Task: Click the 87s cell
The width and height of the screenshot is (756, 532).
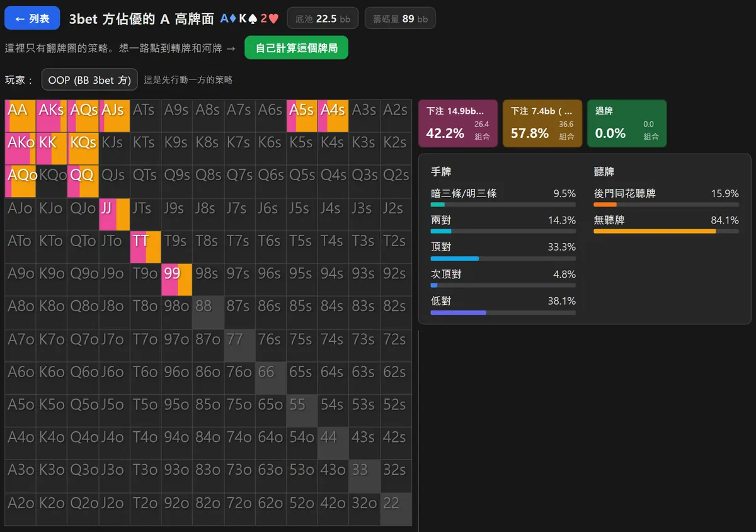Action: [239, 312]
